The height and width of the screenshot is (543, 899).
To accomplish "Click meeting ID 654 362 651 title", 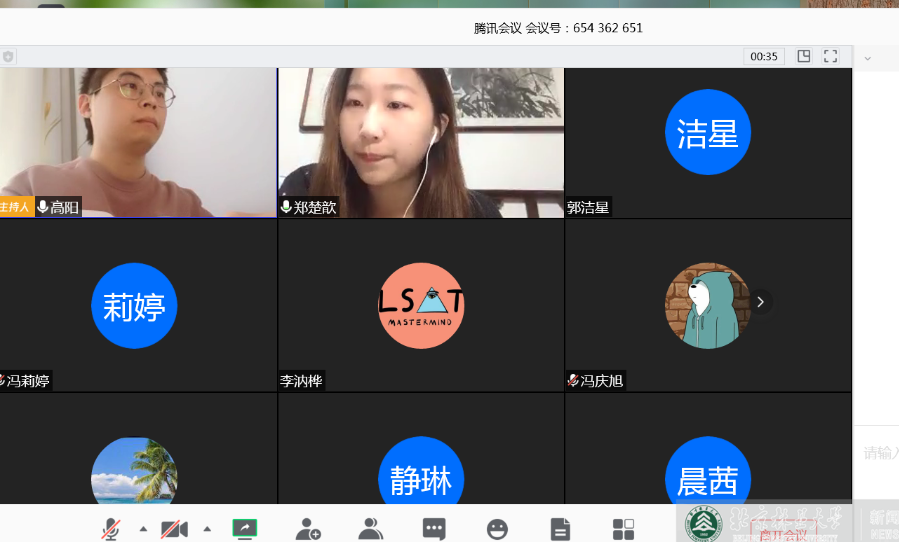I will pyautogui.click(x=558, y=28).
